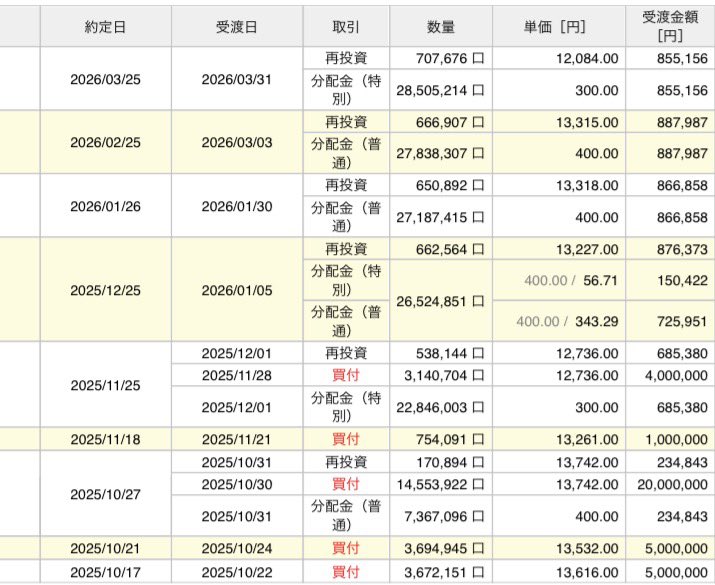This screenshot has width=715, height=585.
Task: Select trade date 2025/11/18
Action: (x=105, y=440)
